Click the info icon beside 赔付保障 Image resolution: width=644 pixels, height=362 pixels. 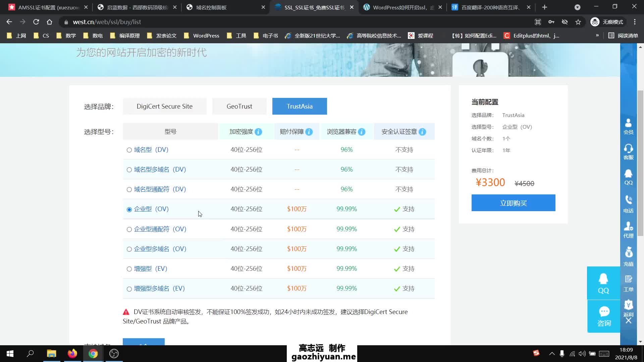tap(309, 132)
